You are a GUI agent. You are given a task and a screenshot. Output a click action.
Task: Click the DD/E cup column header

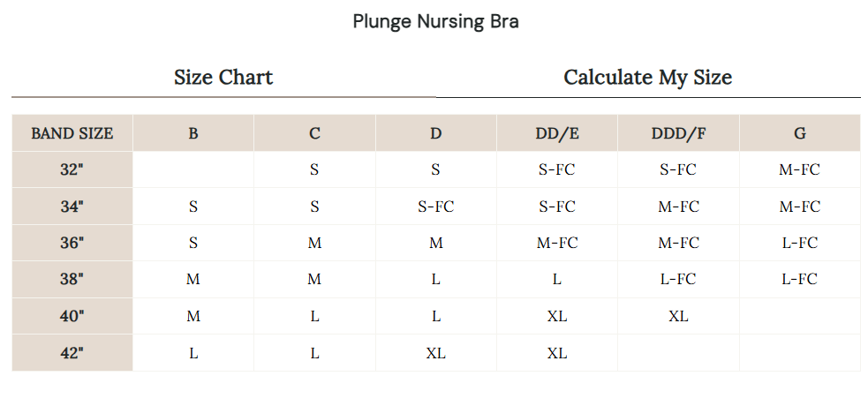click(x=557, y=134)
